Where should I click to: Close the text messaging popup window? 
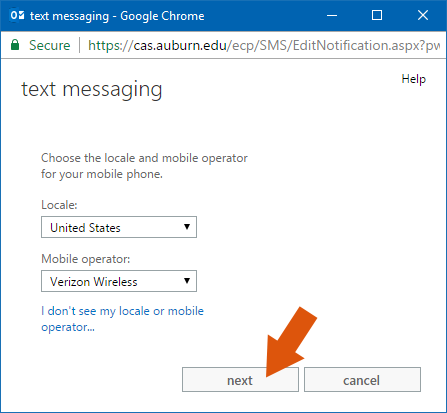tap(423, 15)
